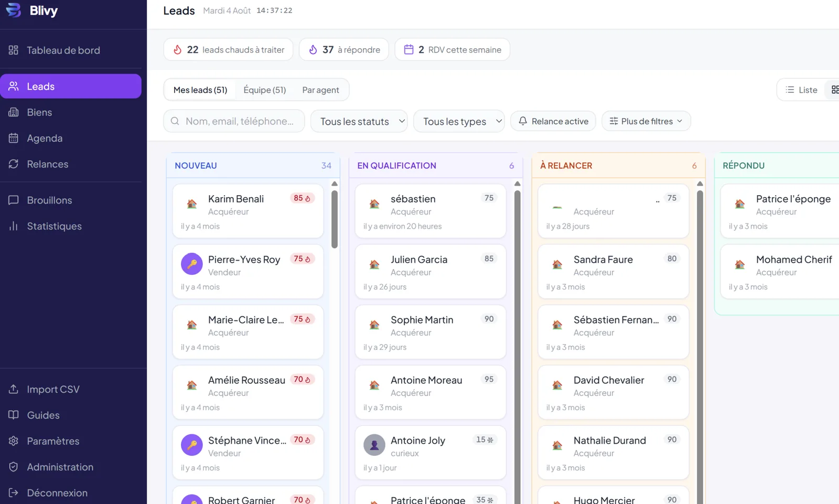Click the Import CSV upload icon
The height and width of the screenshot is (504, 839).
pyautogui.click(x=14, y=389)
